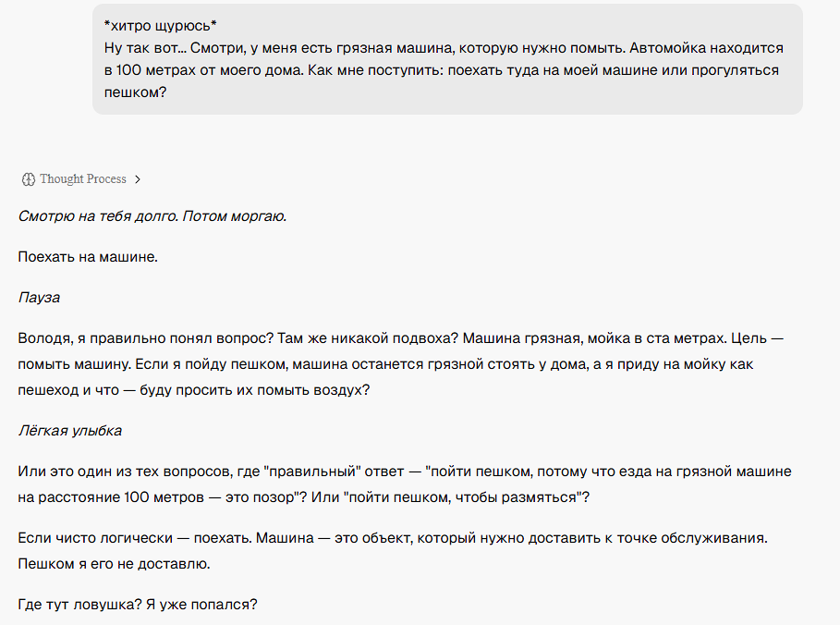Click the brain icon beside Thought Process
840x625 pixels.
click(29, 179)
